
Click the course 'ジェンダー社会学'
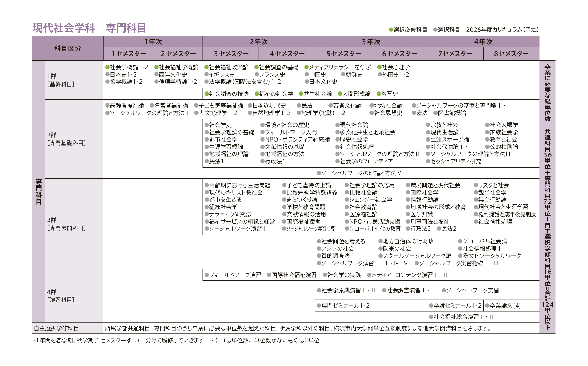368,200
